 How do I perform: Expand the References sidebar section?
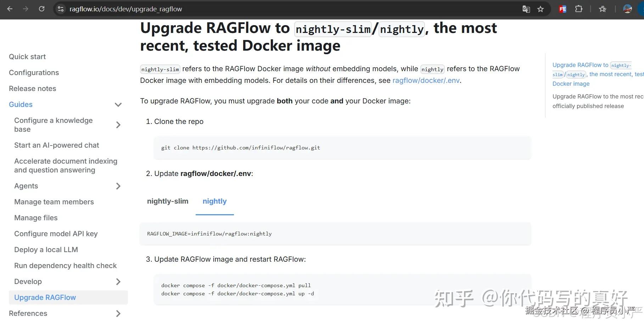point(118,313)
